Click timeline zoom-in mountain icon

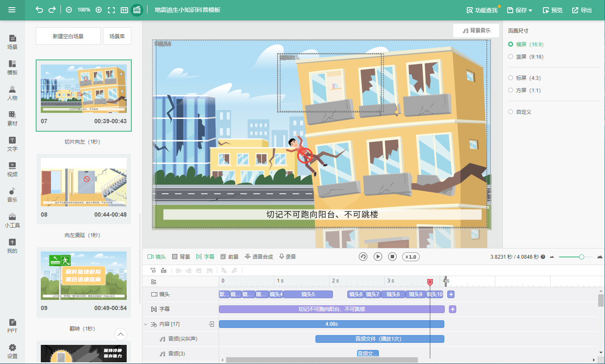[x=600, y=257]
